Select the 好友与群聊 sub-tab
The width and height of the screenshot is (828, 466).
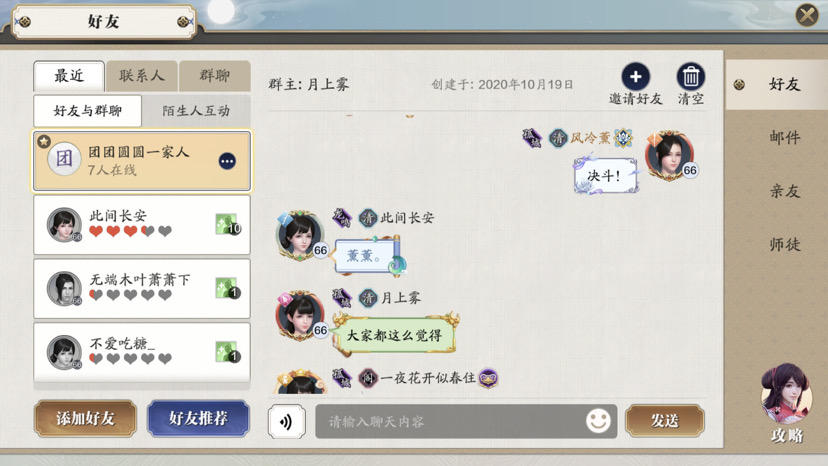tap(88, 111)
